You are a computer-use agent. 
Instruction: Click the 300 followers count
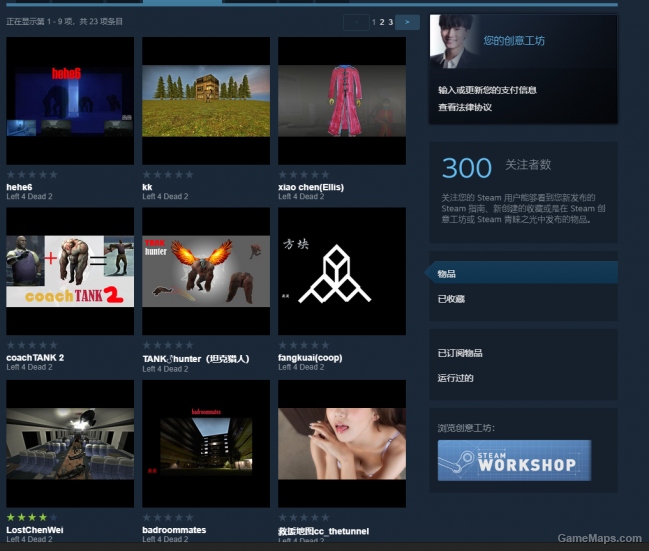click(467, 168)
